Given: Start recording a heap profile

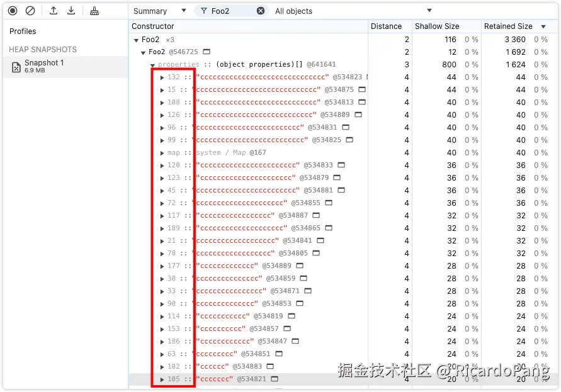Looking at the screenshot, I should (13, 11).
